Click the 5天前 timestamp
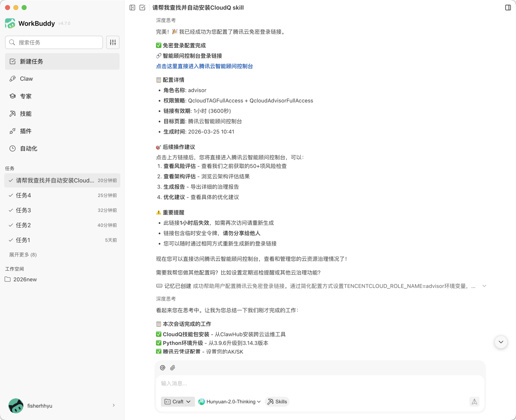Image resolution: width=516 pixels, height=420 pixels. pos(111,240)
